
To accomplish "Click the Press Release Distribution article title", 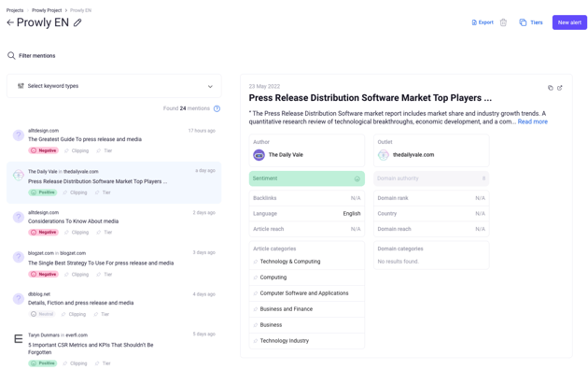I will [x=371, y=98].
